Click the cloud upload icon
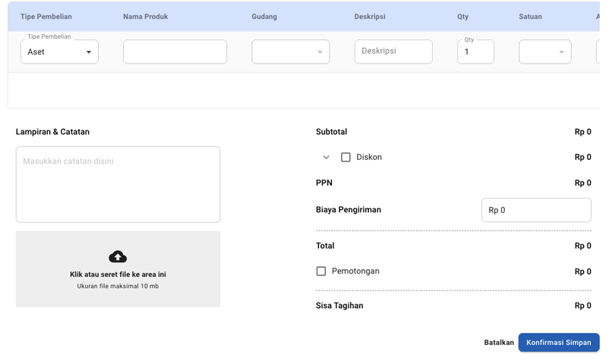The height and width of the screenshot is (364, 612). coord(118,256)
